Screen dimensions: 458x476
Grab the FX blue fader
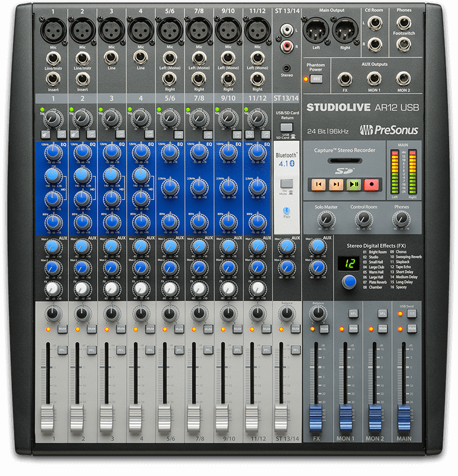pos(316,418)
